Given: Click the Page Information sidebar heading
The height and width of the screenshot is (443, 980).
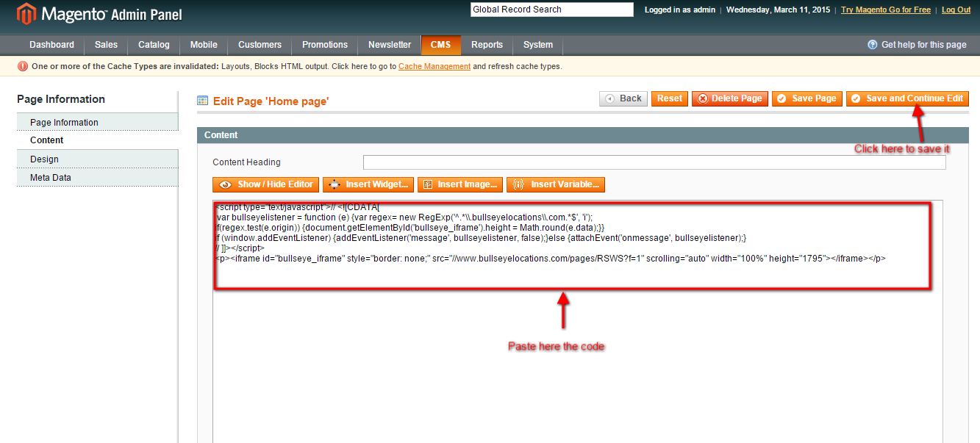Looking at the screenshot, I should click(x=61, y=99).
